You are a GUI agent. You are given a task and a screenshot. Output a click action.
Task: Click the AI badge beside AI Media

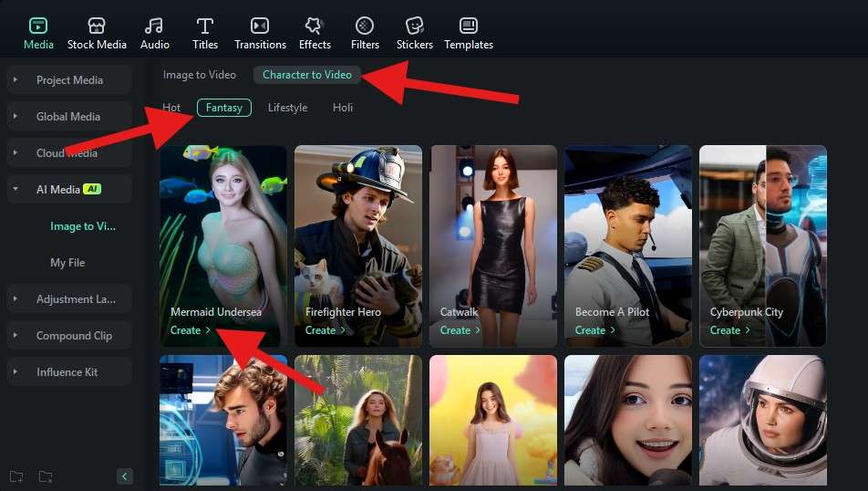pos(92,189)
